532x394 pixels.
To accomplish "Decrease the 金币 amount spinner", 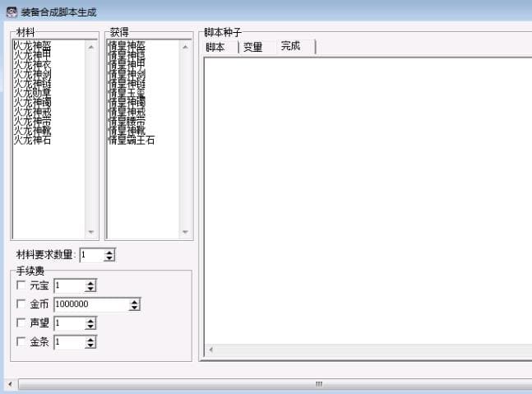I will [x=135, y=307].
